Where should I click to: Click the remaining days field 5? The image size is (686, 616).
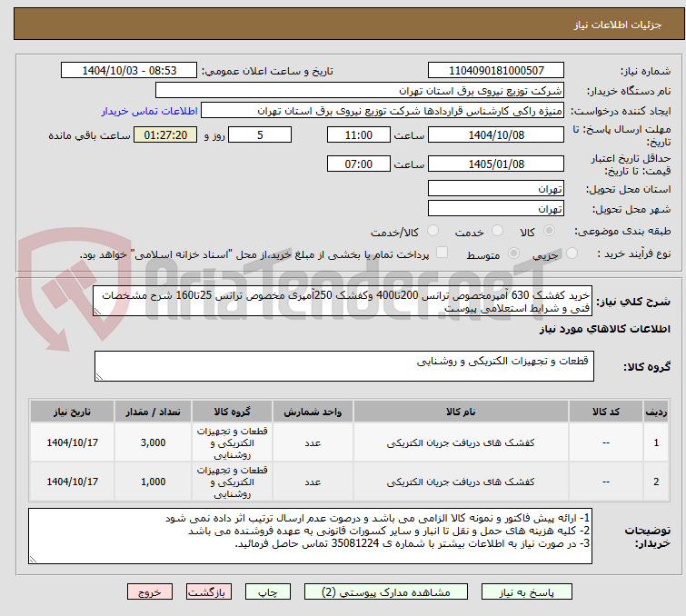click(260, 134)
